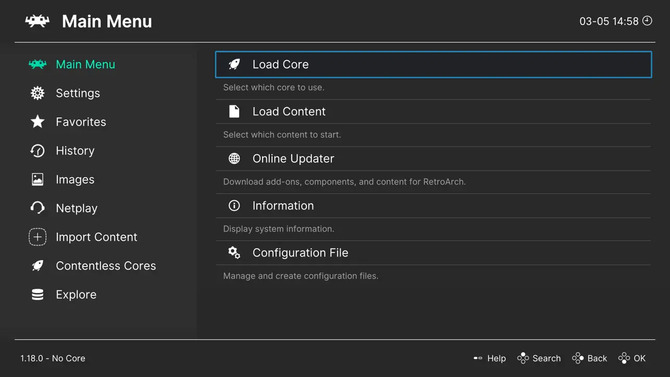
Task: Click the Configuration File gears icon
Action: tap(234, 253)
